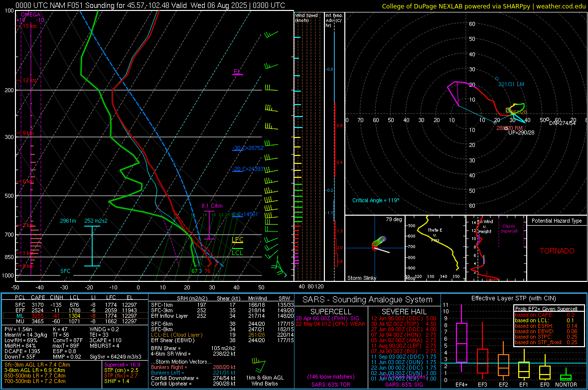This screenshot has height=390, width=588.
Task: Click the 1km & 6km wind barbs icon
Action: [x=259, y=365]
